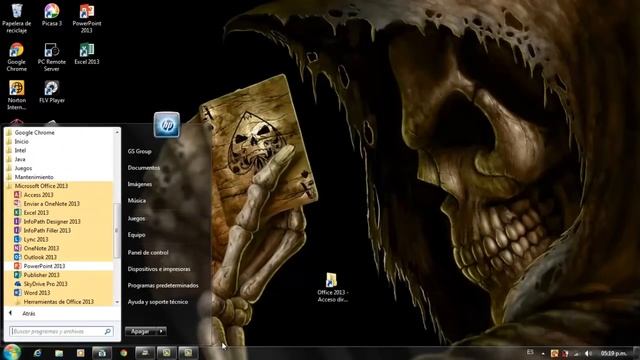Launch InfoPath Designer 2013
640x360 pixels.
52,222
